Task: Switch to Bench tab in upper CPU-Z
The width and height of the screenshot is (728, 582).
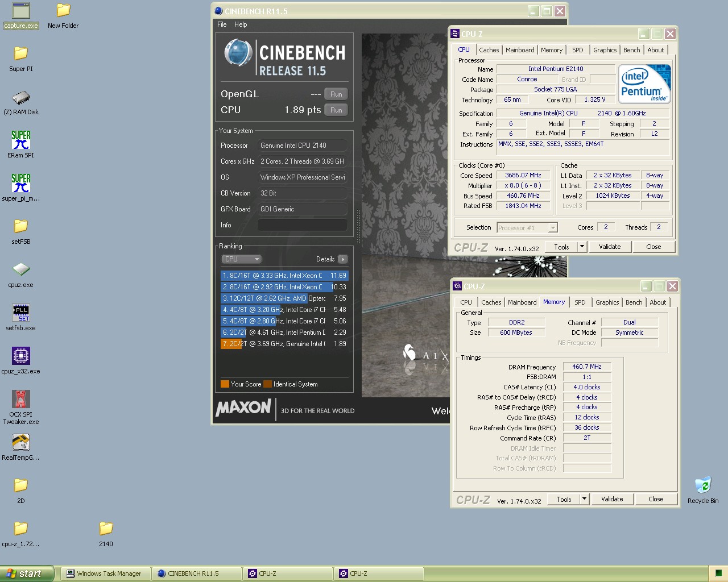Action: [x=632, y=50]
